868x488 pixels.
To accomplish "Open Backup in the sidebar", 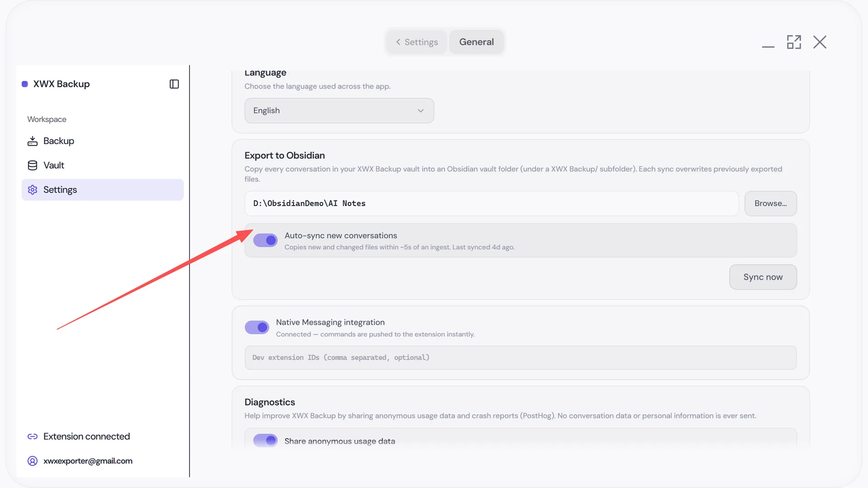I will coord(103,141).
